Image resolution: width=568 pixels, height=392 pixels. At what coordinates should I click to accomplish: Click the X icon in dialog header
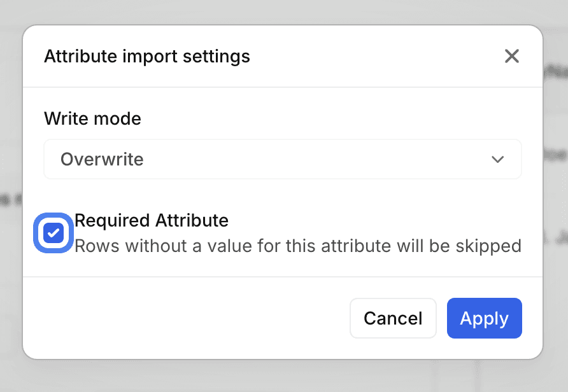[x=512, y=56]
